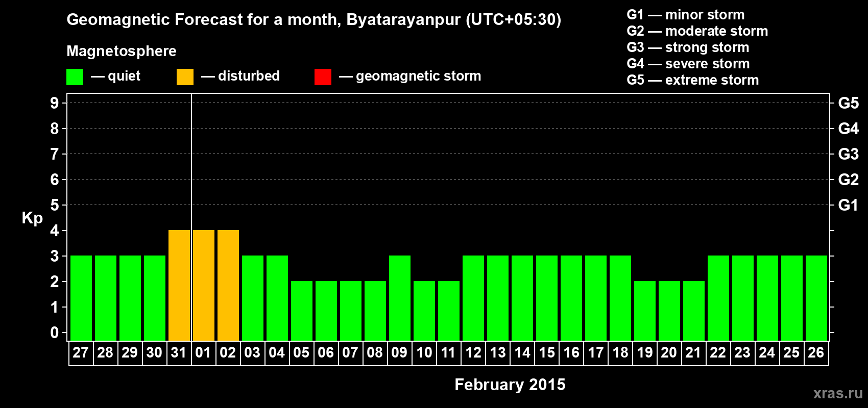Click the 'Magnetosphere' heading
This screenshot has width=868, height=408.
122,51
